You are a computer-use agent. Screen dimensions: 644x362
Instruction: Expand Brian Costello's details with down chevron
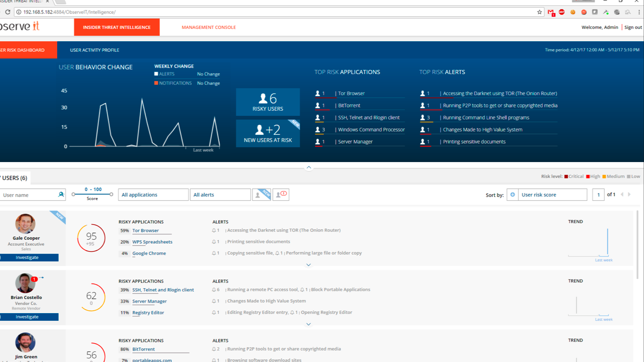[x=309, y=324]
